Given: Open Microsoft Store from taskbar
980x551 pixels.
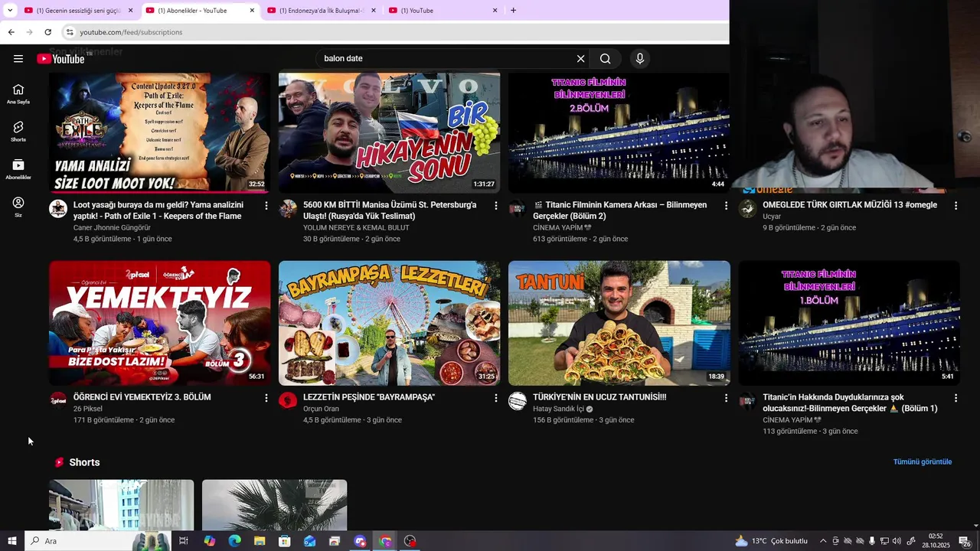Looking at the screenshot, I should (x=285, y=541).
